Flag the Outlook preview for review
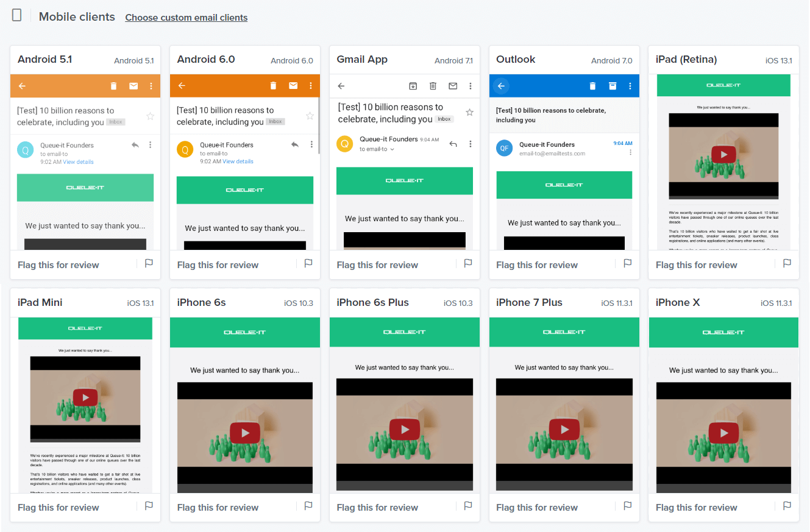The height and width of the screenshot is (532, 810). (x=628, y=263)
